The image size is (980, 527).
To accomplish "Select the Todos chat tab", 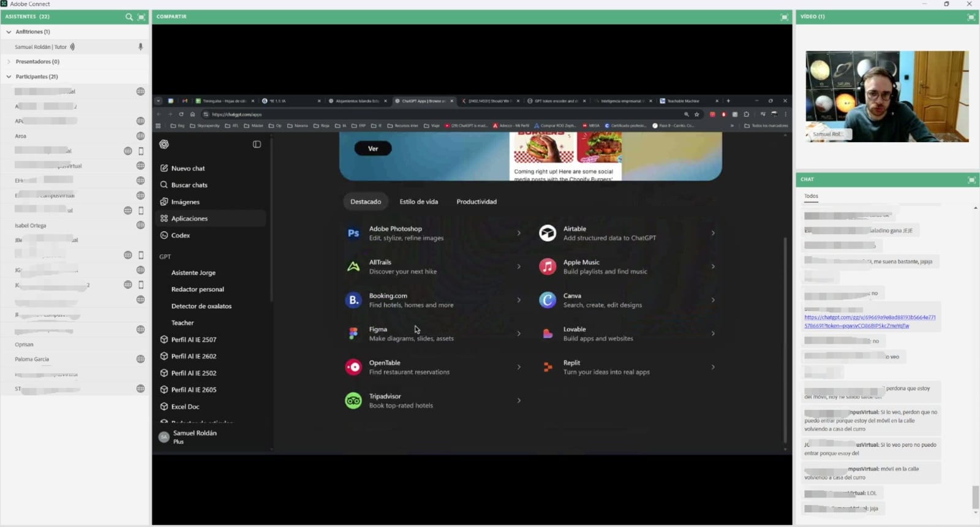I will 811,196.
